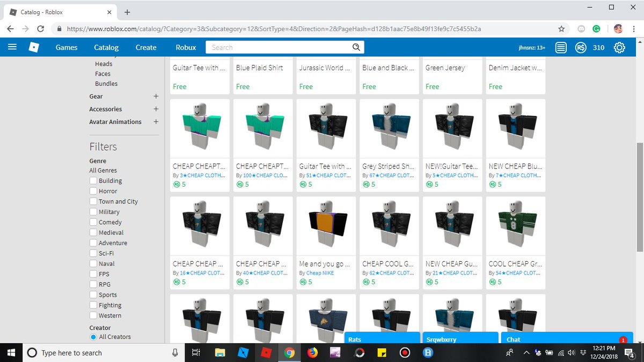The height and width of the screenshot is (362, 644).
Task: Click the Cortana microphone icon
Action: [x=175, y=352]
